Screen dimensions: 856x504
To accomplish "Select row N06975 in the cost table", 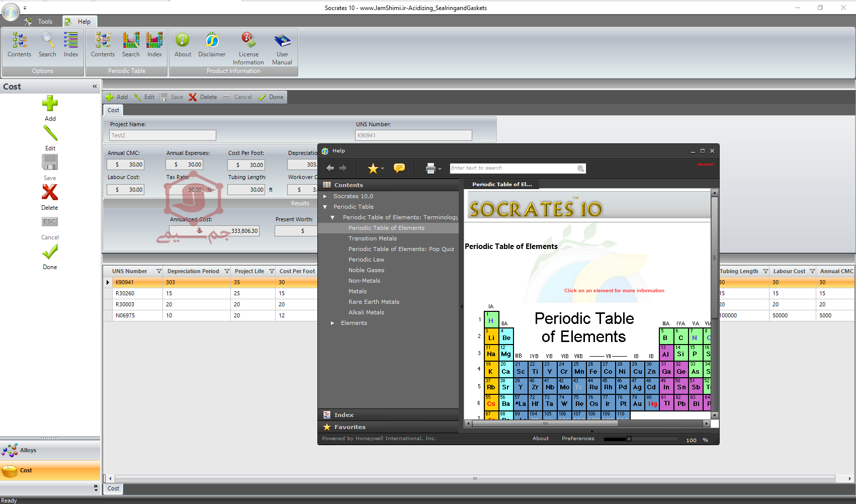I will click(x=210, y=315).
